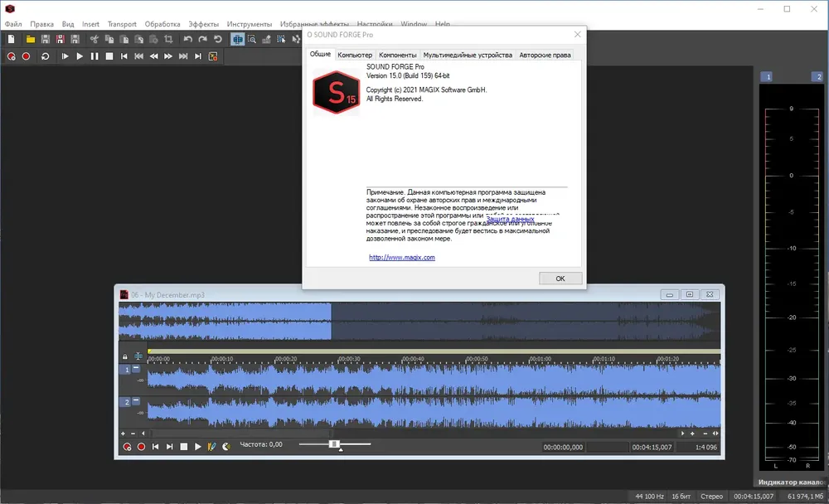The width and height of the screenshot is (829, 504).
Task: Click OK in the About dialog
Action: pyautogui.click(x=560, y=279)
